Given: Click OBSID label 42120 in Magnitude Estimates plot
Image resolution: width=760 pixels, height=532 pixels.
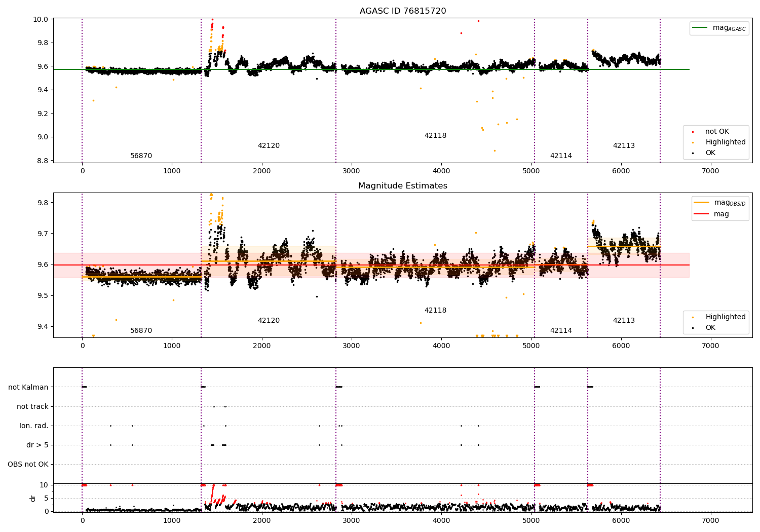Looking at the screenshot, I should (269, 321).
